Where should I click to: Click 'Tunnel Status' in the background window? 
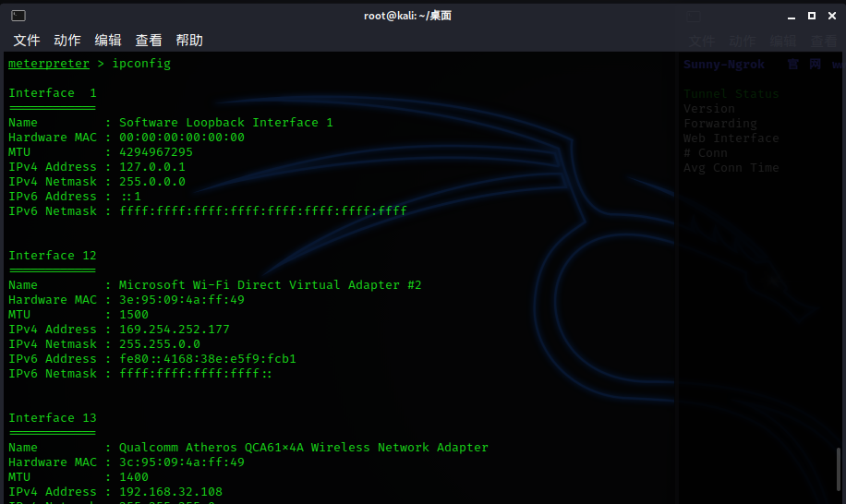pos(731,94)
